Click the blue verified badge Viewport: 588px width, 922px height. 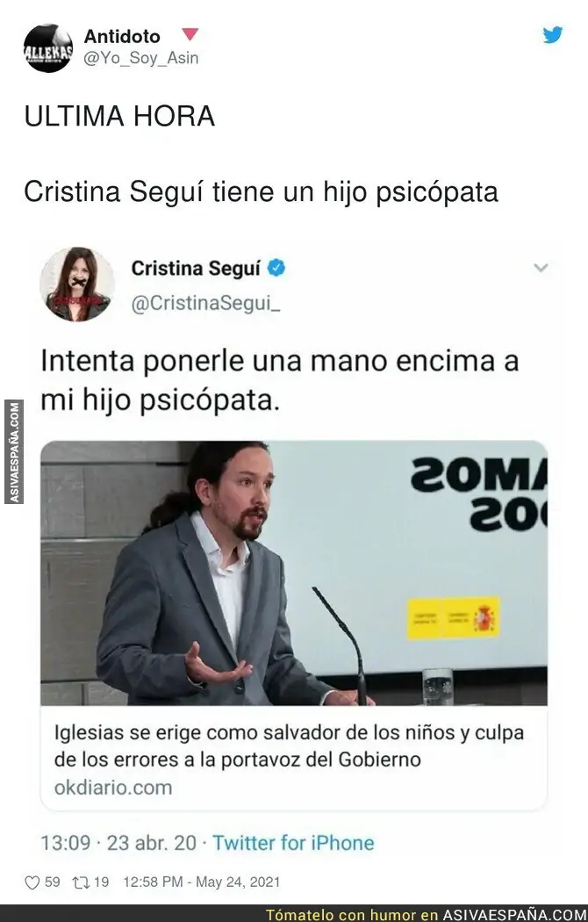[276, 268]
